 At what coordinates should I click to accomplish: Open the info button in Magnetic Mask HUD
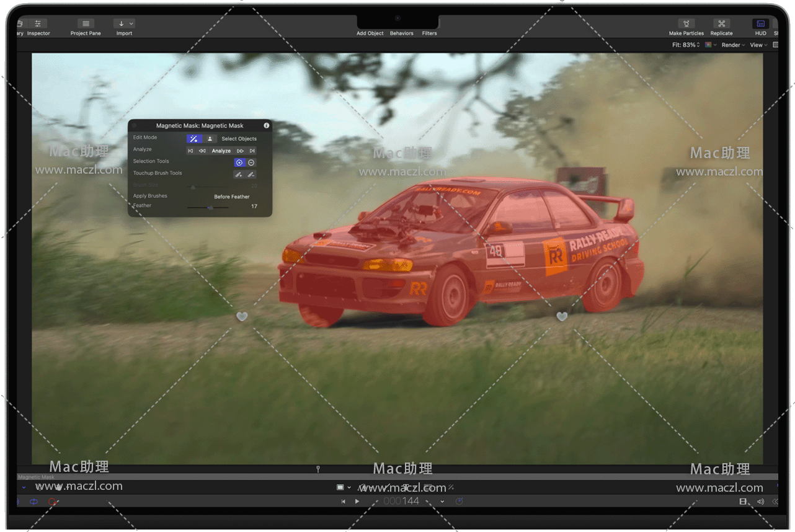point(267,125)
